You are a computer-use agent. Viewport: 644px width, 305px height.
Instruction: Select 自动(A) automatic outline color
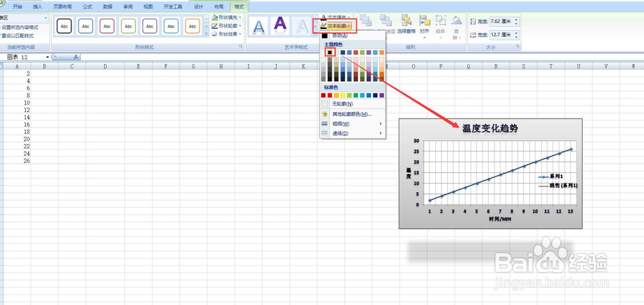[x=352, y=35]
